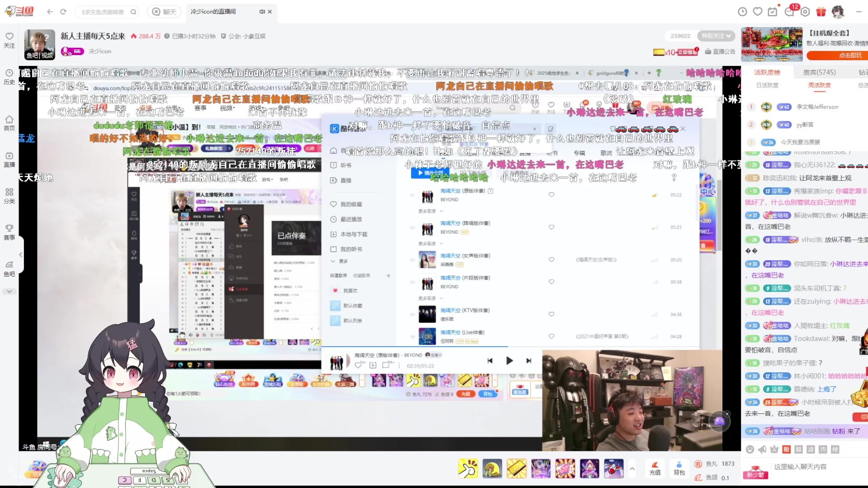Screen dimensions: 868x488
Task: Click the 新少爷 fan badge selector
Action: pyautogui.click(x=755, y=473)
